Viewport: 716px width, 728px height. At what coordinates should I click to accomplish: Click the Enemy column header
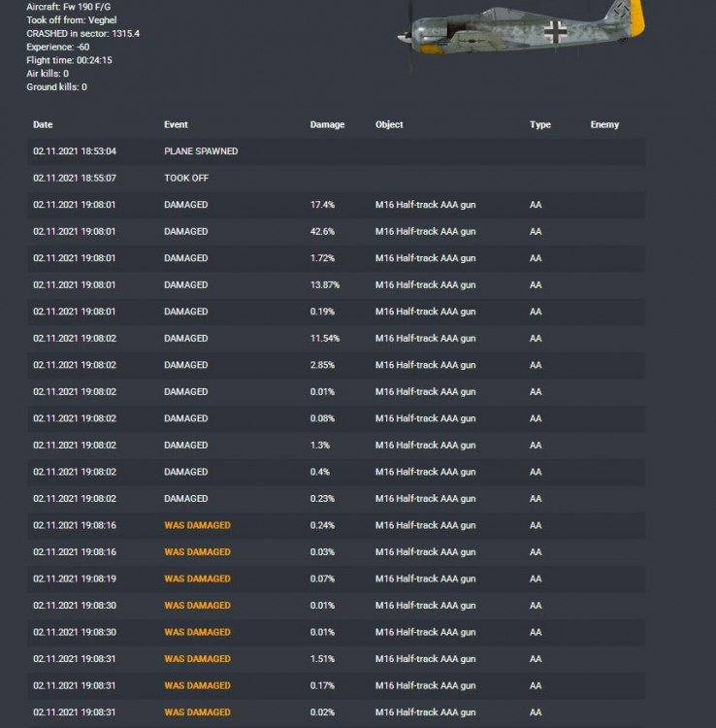click(x=604, y=125)
